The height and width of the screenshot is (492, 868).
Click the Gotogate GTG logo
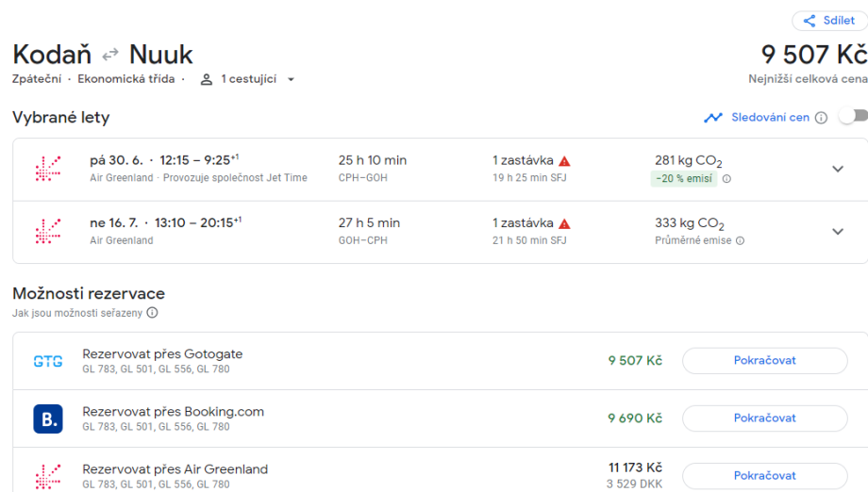pos(48,361)
